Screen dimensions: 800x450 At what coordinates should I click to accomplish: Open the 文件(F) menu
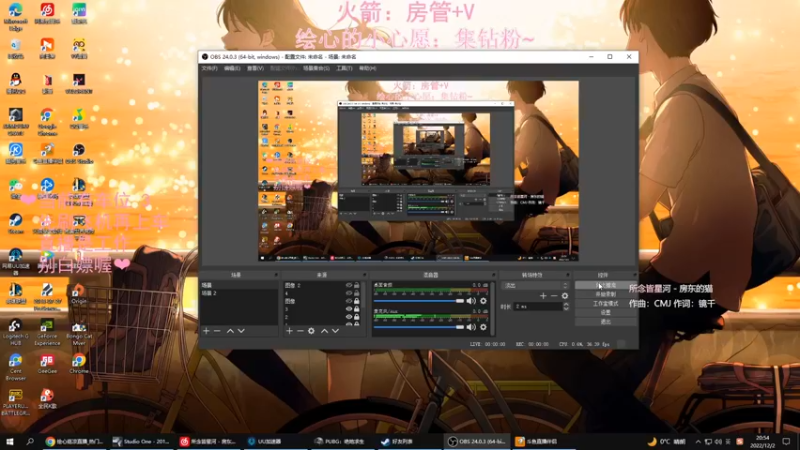tap(209, 68)
